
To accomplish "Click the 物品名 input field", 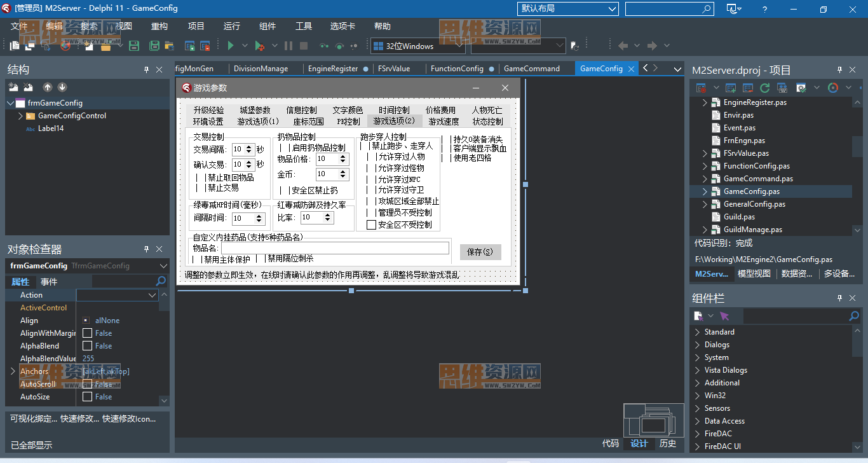I will coord(335,248).
